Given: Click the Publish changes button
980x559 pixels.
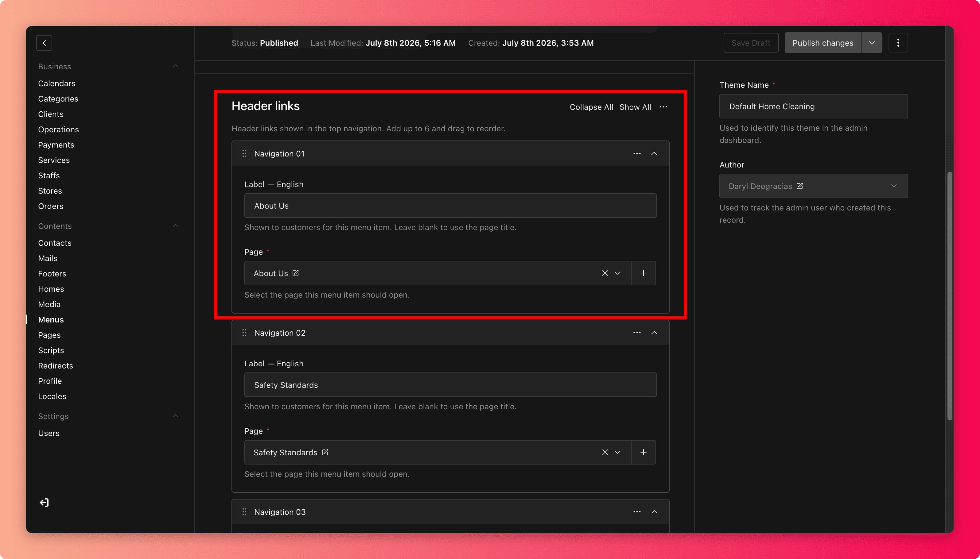Looking at the screenshot, I should tap(823, 43).
